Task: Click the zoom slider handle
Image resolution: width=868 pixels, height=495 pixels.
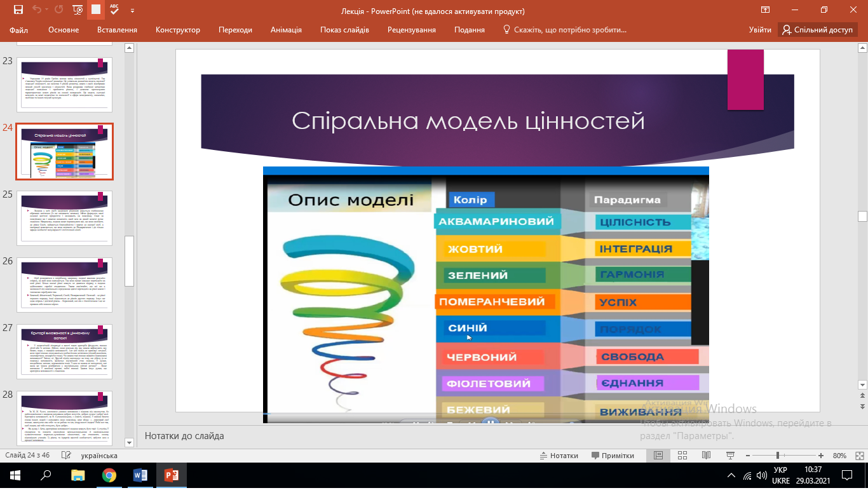Action: tap(778, 456)
